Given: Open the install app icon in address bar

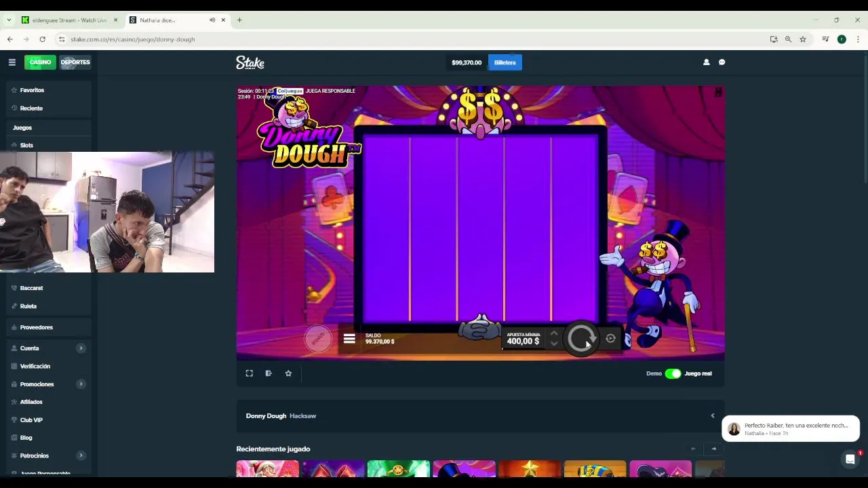Looking at the screenshot, I should pos(774,39).
